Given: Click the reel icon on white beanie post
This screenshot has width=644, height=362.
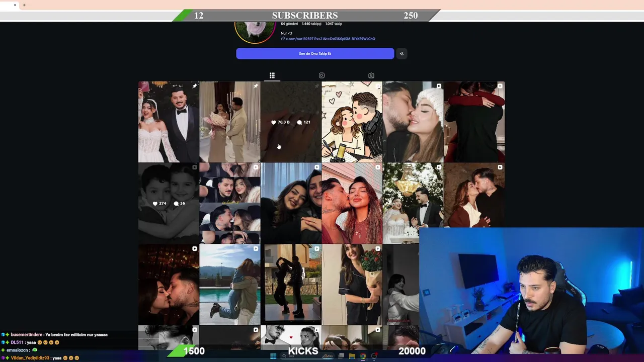Looking at the screenshot, I should coord(439,86).
